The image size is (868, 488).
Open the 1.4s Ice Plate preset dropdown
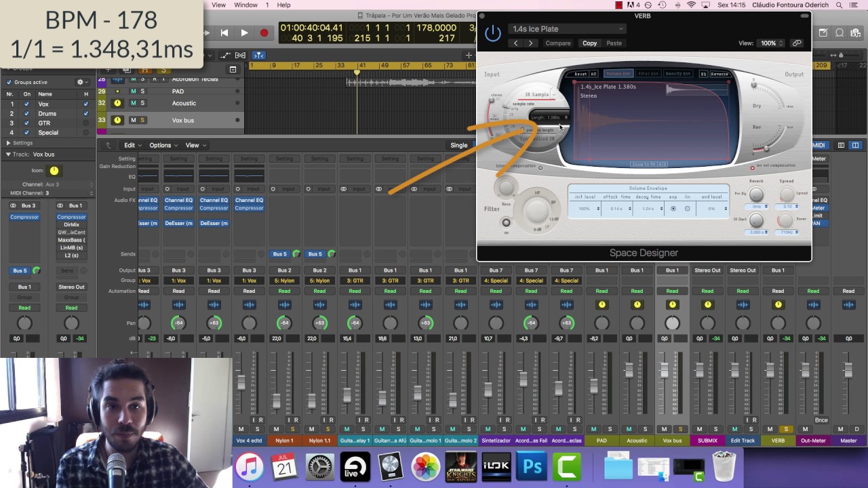coord(567,28)
